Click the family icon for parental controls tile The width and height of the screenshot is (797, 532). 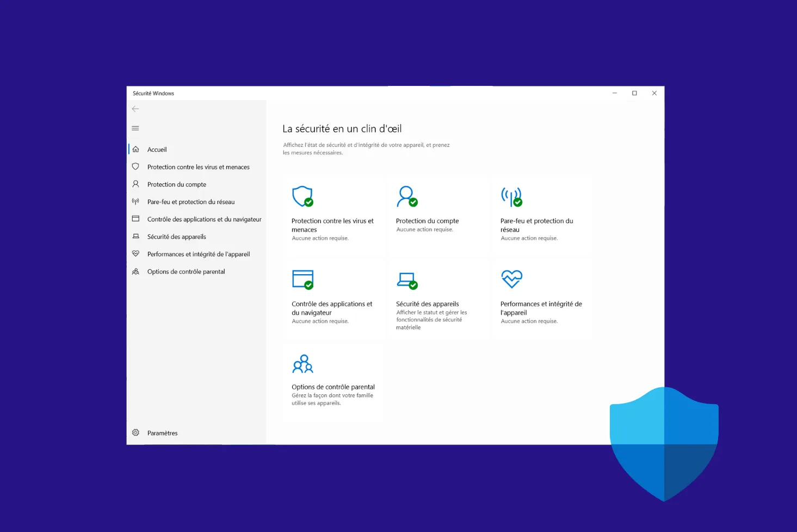(302, 364)
